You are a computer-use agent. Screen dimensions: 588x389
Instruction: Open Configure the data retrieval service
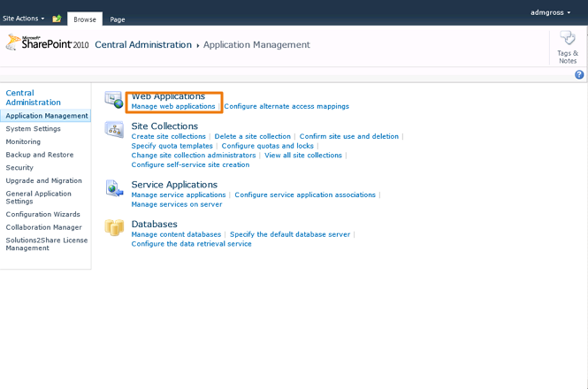pos(191,244)
